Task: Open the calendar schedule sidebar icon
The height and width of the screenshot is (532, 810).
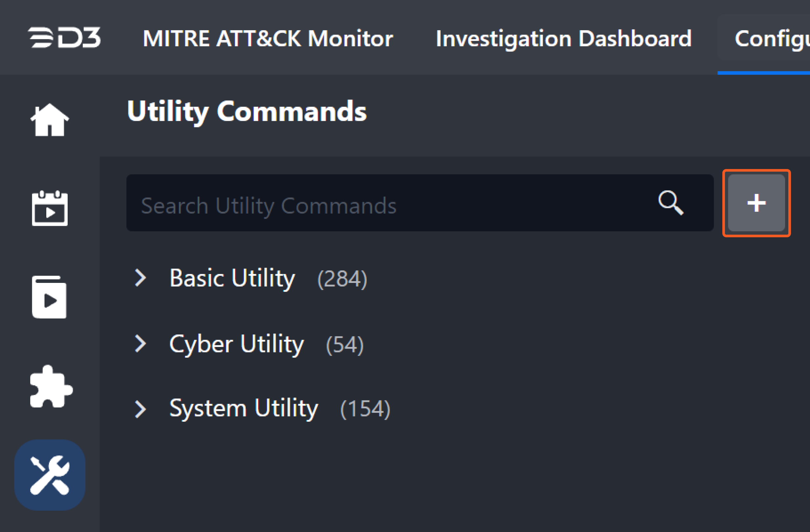Action: tap(50, 208)
